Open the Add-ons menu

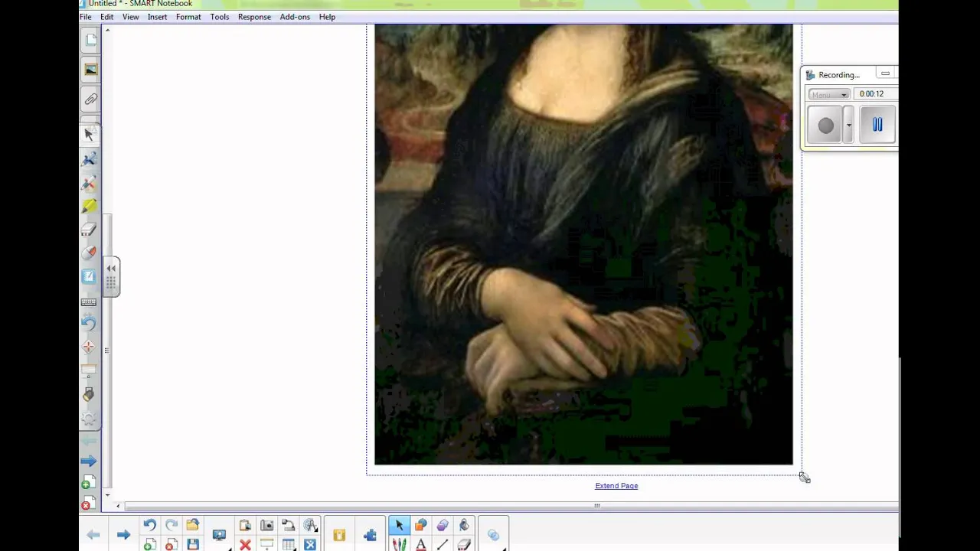pos(295,17)
